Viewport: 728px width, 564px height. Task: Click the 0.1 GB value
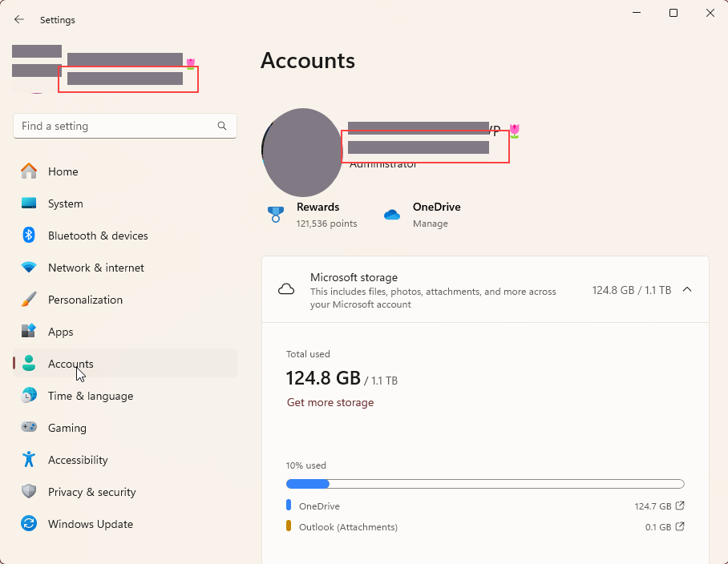658,527
